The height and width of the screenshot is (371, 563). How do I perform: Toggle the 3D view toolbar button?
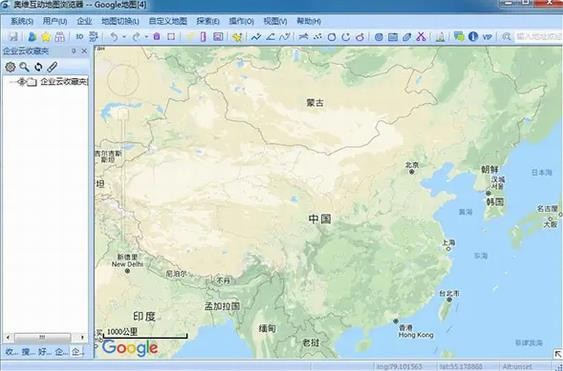[x=79, y=37]
